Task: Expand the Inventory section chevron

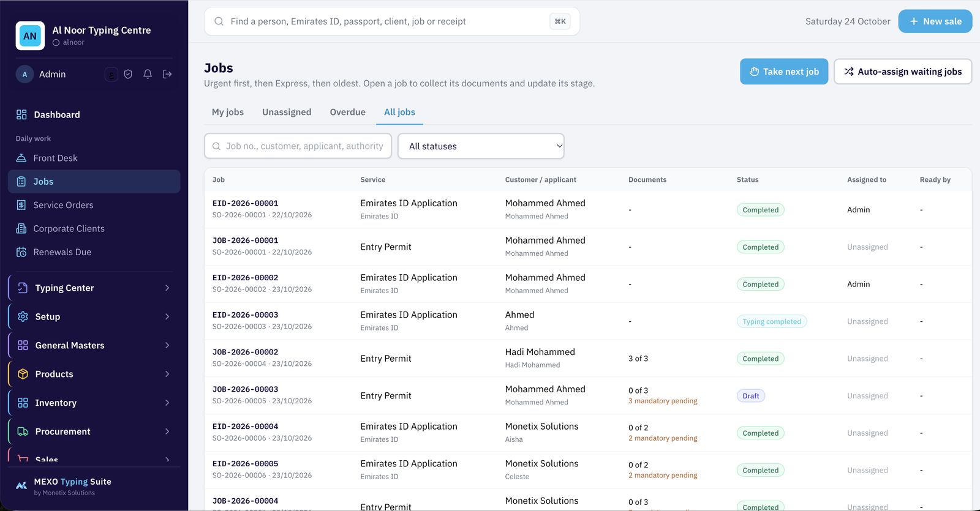Action: click(167, 403)
